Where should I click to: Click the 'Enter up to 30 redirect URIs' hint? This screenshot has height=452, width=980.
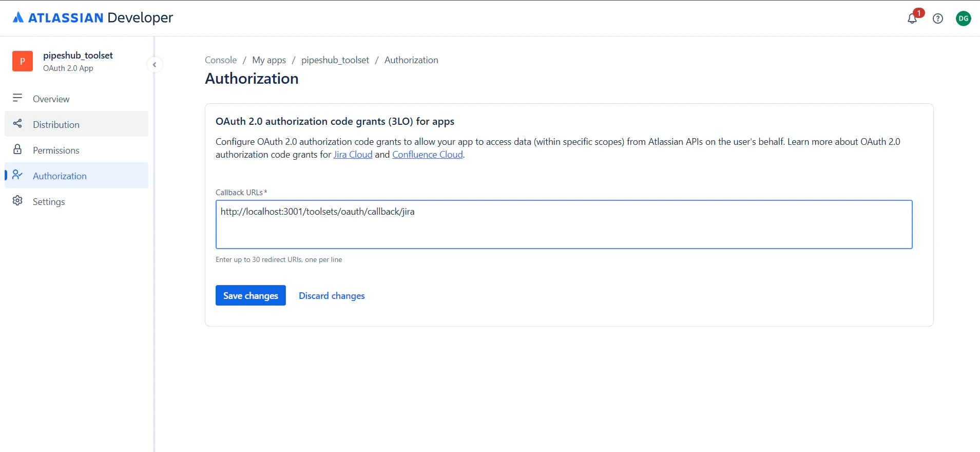point(279,259)
